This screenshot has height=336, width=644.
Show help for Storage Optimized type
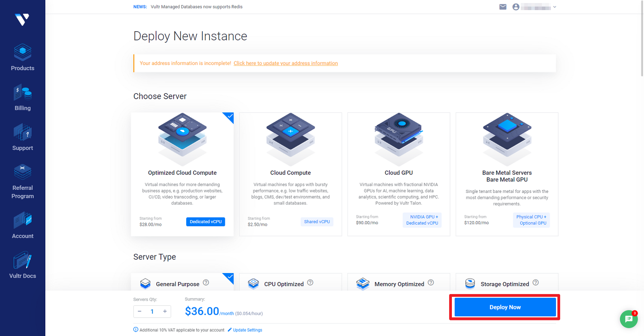click(536, 283)
